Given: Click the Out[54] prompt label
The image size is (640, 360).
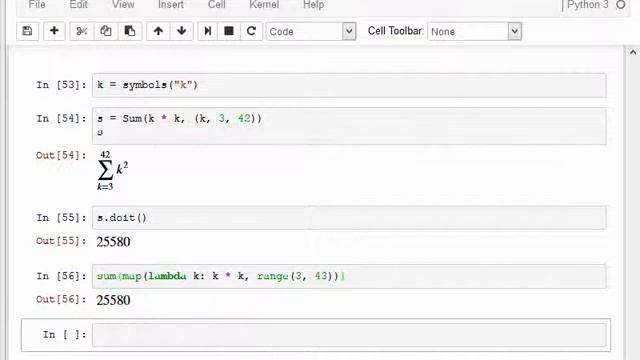Looking at the screenshot, I should point(61,155).
